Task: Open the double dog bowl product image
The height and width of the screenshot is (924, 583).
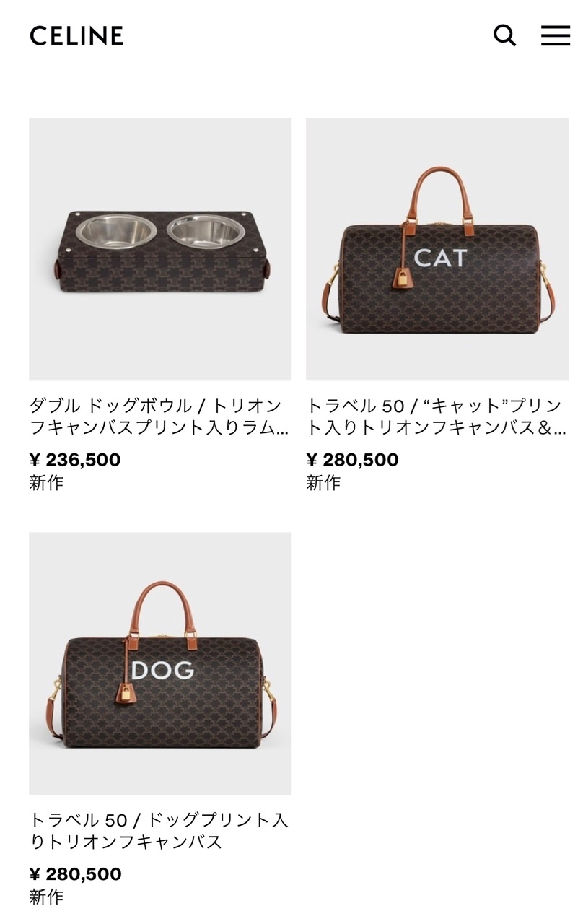Action: tap(160, 249)
